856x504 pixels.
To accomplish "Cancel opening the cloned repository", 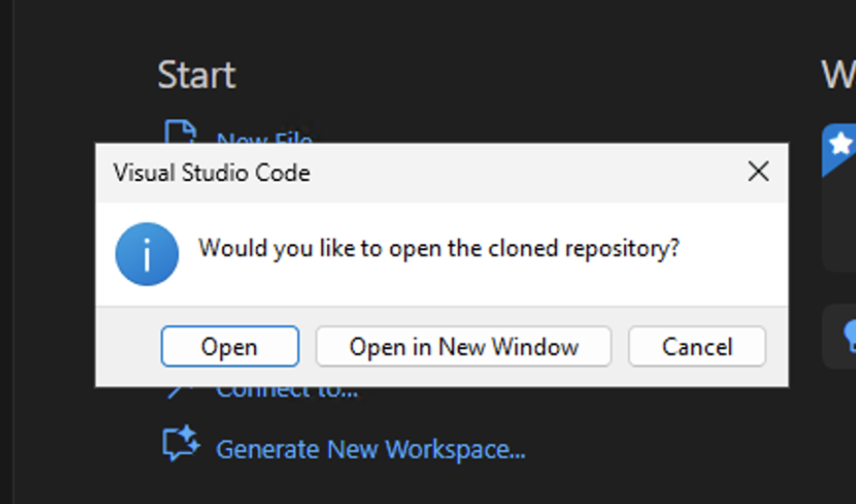I will click(x=697, y=346).
